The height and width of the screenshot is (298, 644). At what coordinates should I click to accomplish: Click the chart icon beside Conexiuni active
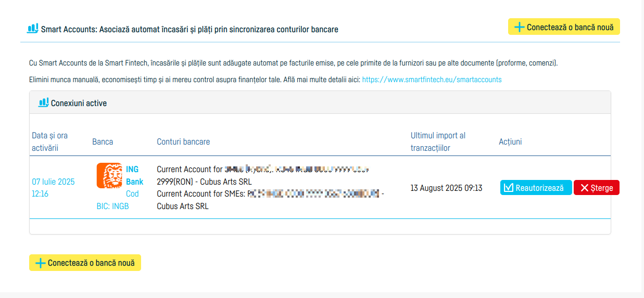pyautogui.click(x=43, y=102)
